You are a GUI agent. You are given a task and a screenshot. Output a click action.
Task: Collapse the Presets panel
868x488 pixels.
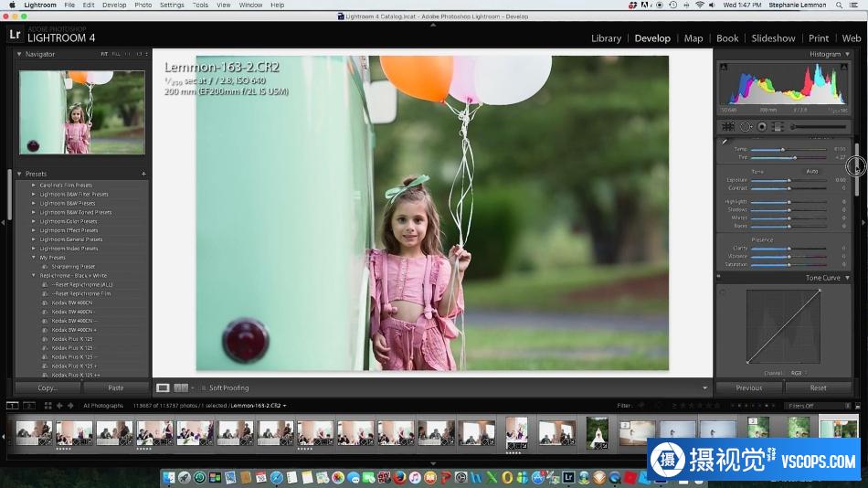(19, 174)
